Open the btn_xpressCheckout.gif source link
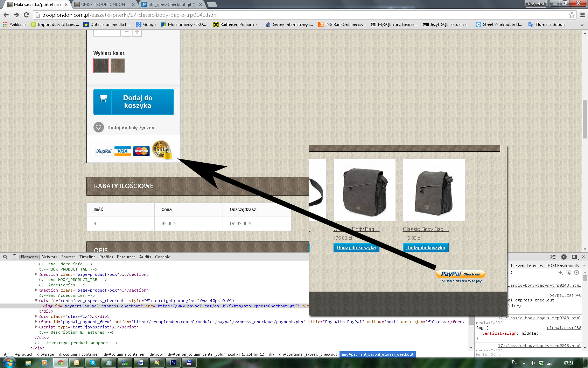The height and width of the screenshot is (368, 588). [228, 306]
